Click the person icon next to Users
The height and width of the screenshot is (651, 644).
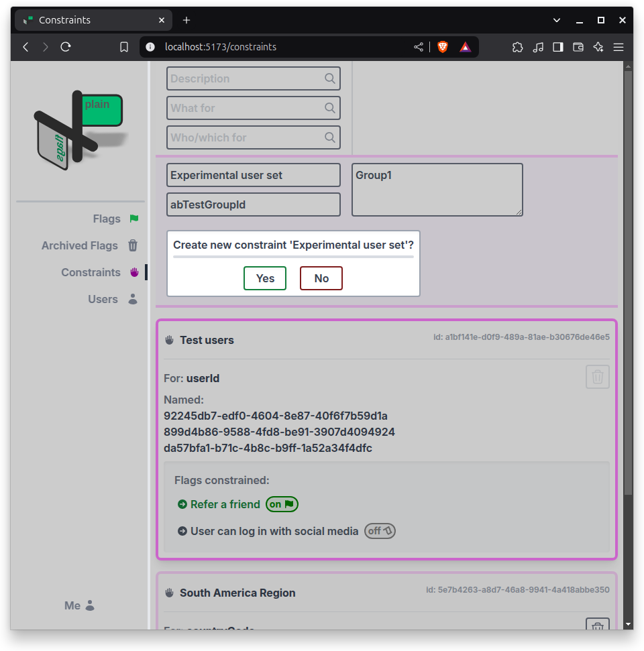click(133, 299)
